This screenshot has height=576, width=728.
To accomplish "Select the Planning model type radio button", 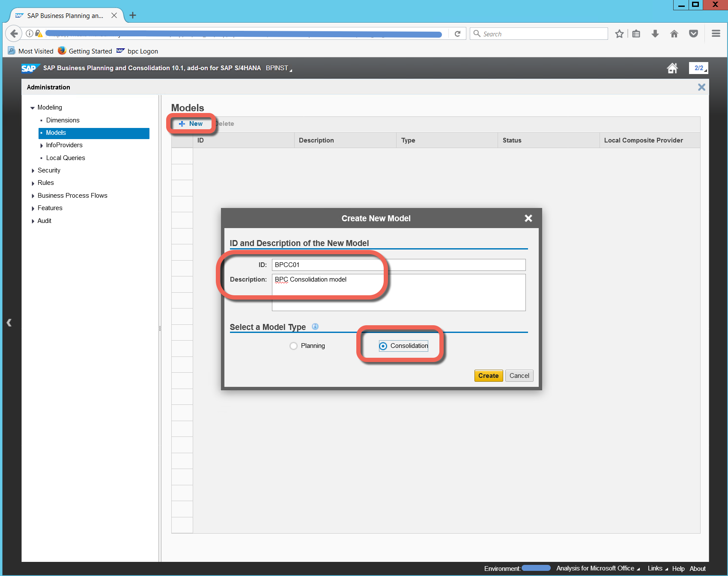I will [x=293, y=346].
